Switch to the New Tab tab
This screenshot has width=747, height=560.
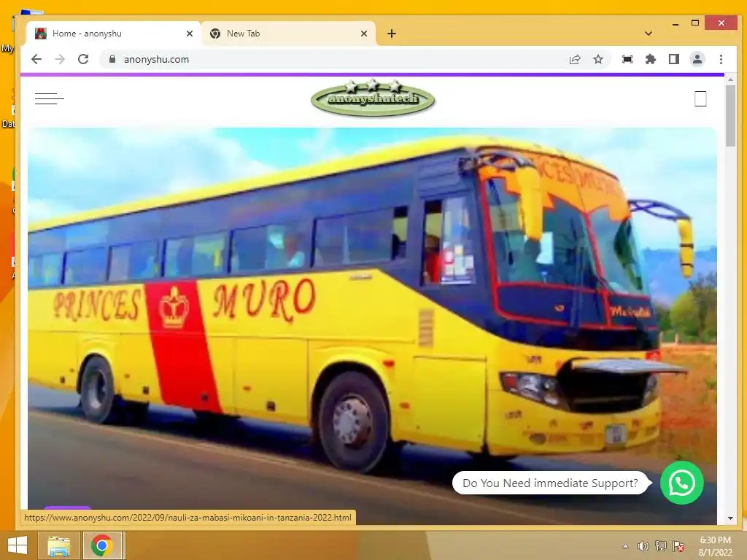[289, 34]
